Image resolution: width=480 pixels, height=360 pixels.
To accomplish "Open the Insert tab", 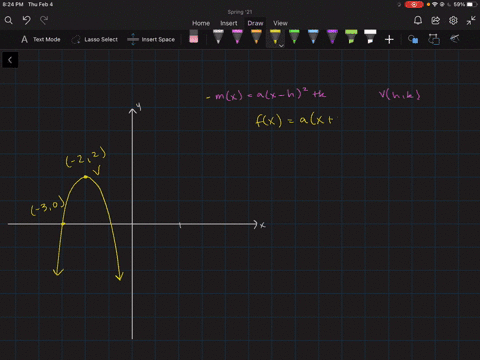I will pyautogui.click(x=229, y=23).
